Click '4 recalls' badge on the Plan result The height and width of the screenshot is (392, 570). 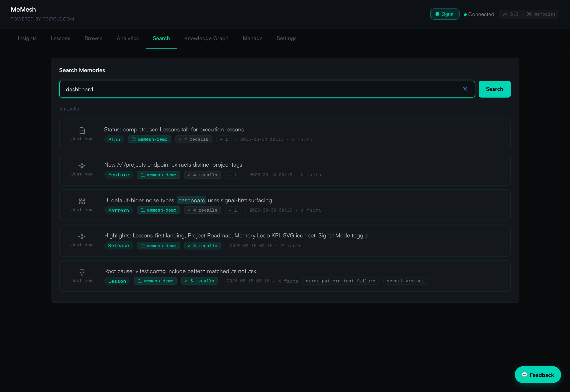coord(193,139)
